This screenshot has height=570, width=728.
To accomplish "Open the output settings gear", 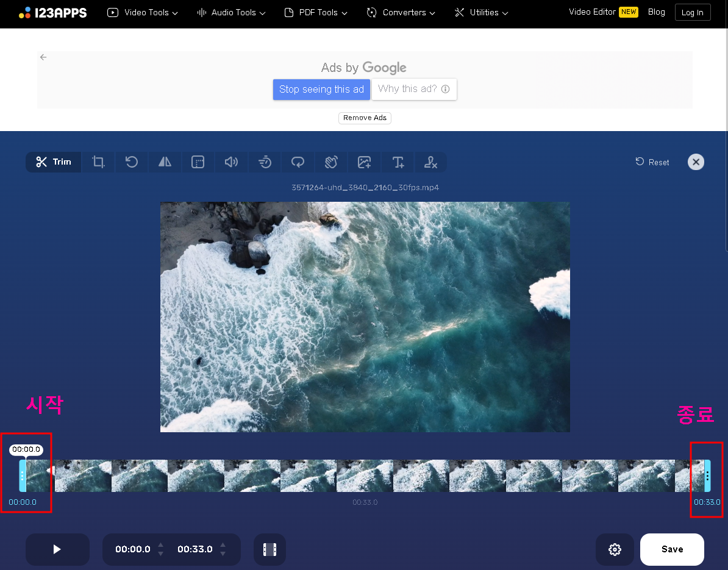I will tap(615, 549).
